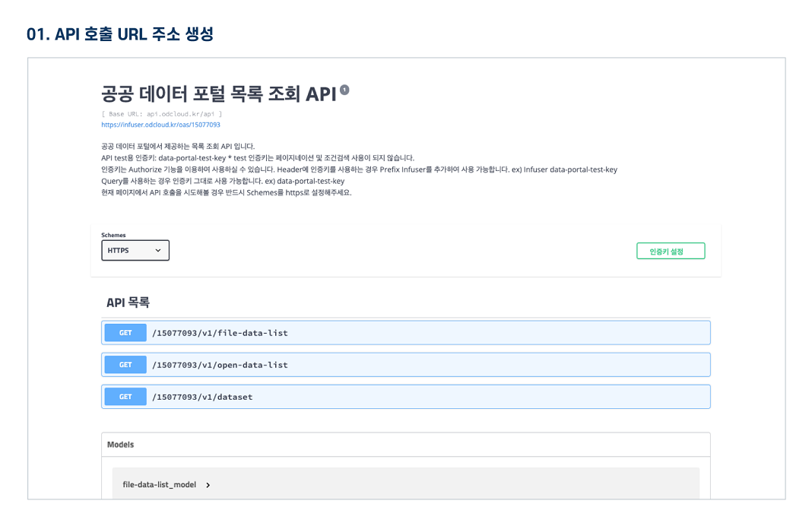Expand the /15077093/v1/dataset endpoint path

point(202,397)
